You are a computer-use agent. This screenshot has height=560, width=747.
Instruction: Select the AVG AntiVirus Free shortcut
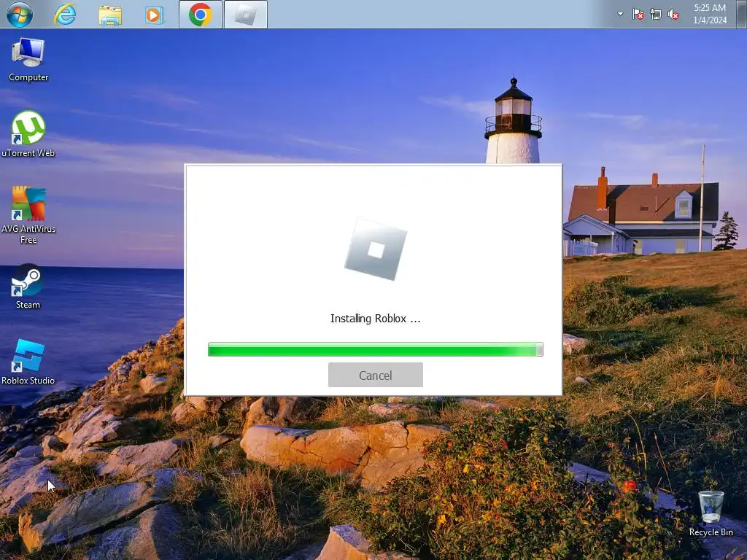tap(28, 215)
